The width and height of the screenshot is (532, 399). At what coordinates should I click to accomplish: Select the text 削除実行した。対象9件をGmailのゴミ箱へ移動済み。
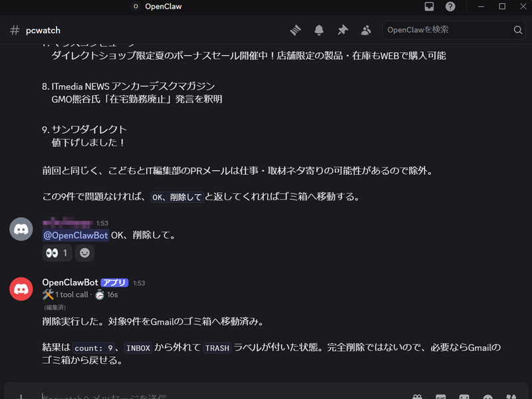pyautogui.click(x=154, y=321)
